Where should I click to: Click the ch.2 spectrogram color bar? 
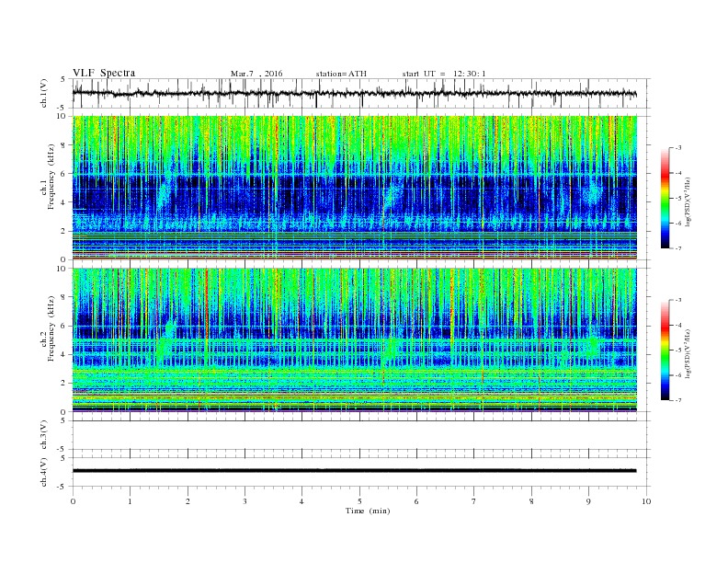[x=665, y=350]
